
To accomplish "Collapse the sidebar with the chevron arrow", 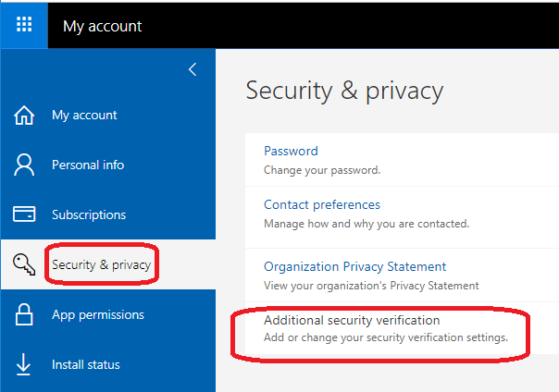I will [x=193, y=69].
